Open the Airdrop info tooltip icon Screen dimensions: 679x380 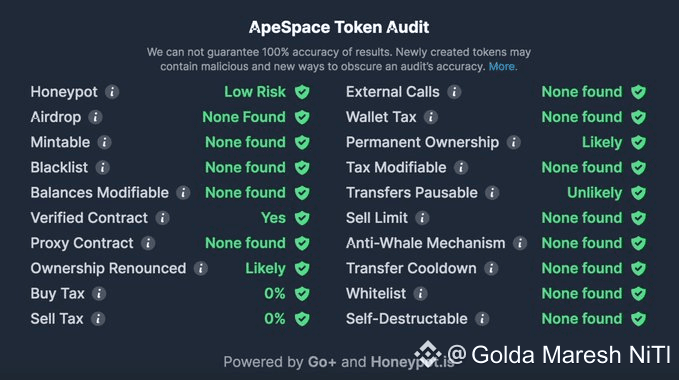coord(95,117)
